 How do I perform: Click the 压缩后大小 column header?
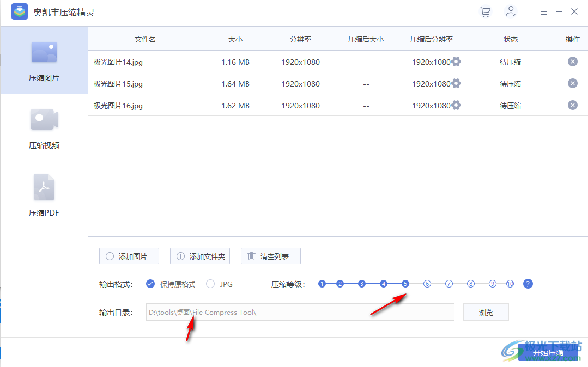pyautogui.click(x=366, y=39)
